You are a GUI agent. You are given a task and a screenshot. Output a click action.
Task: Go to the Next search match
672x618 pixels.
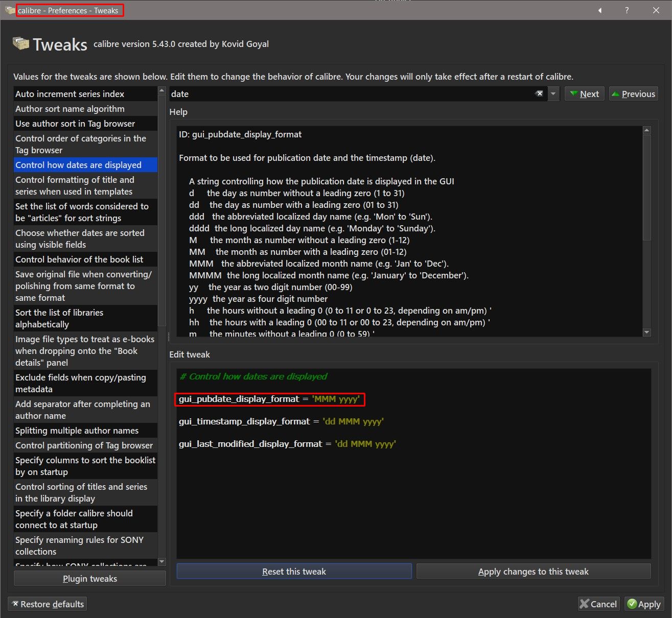click(x=584, y=94)
